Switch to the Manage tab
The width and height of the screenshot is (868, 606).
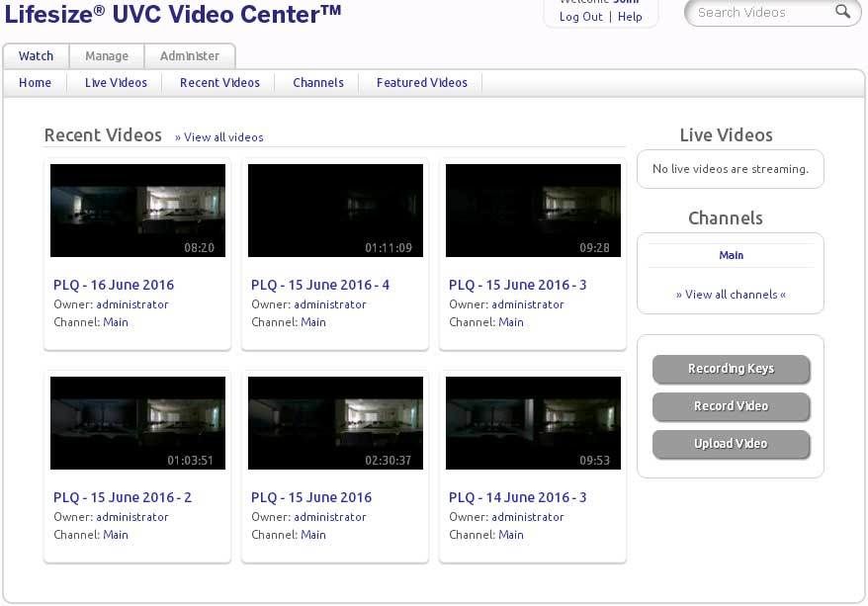point(107,56)
